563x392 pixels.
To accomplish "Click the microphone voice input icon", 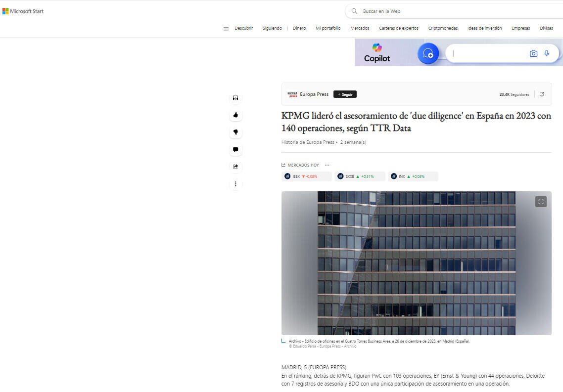I will 547,53.
